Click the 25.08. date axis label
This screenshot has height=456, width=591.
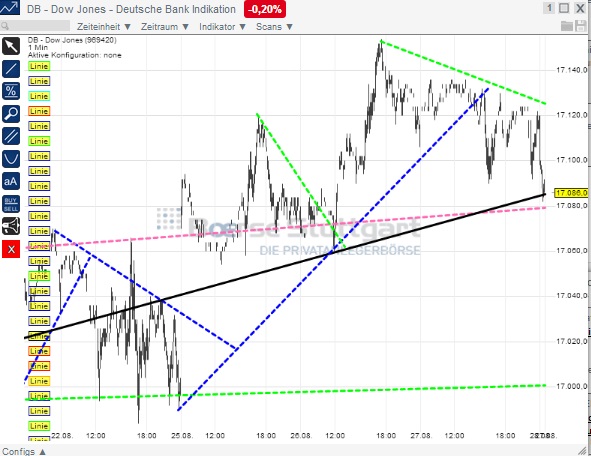coord(182,436)
